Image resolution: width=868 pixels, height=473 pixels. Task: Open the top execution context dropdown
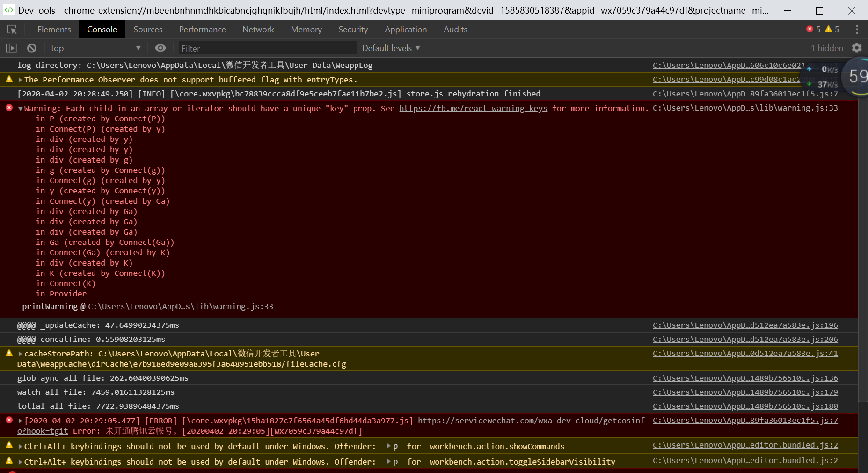[96, 48]
